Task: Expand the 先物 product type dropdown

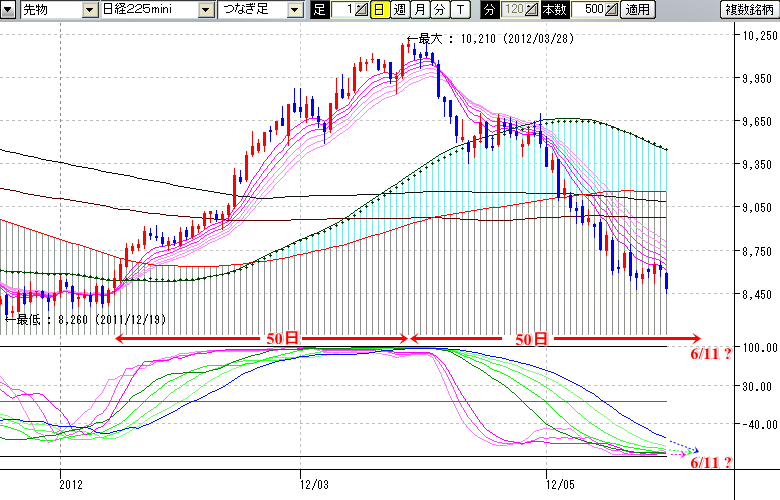Action: point(90,9)
